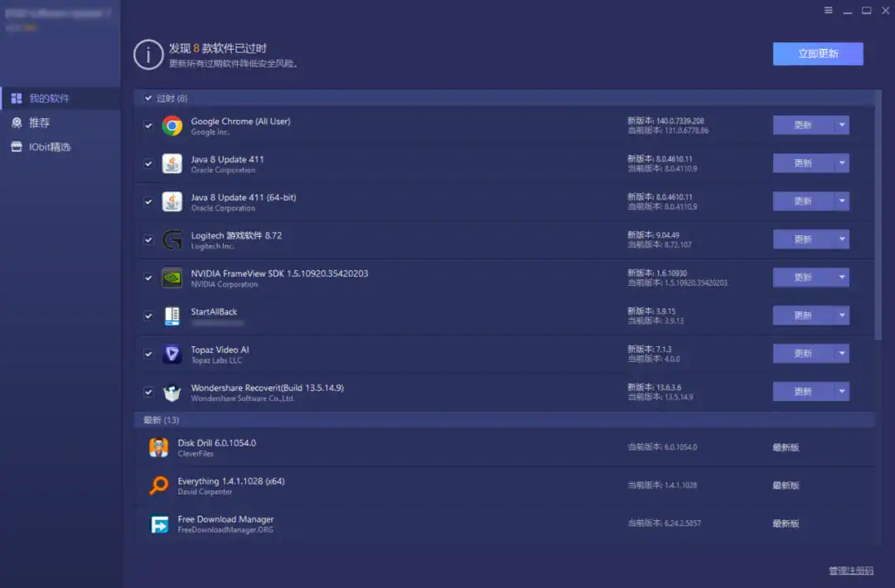Open the IObit精选 sidebar tab
The image size is (895, 588).
[60, 147]
